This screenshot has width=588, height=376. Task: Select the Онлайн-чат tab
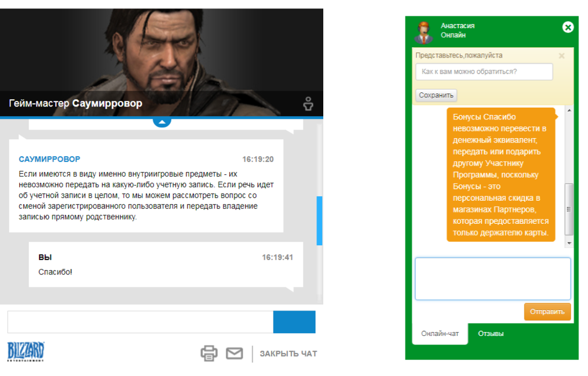(440, 334)
